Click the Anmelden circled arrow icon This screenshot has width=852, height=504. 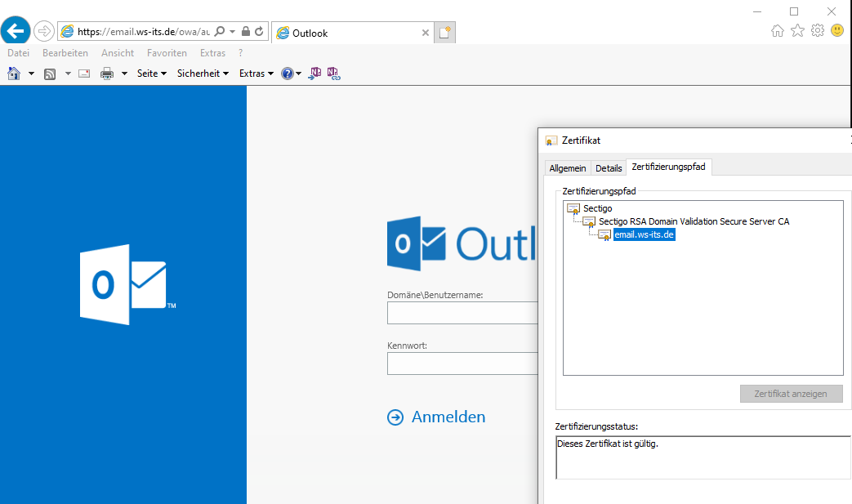[395, 417]
